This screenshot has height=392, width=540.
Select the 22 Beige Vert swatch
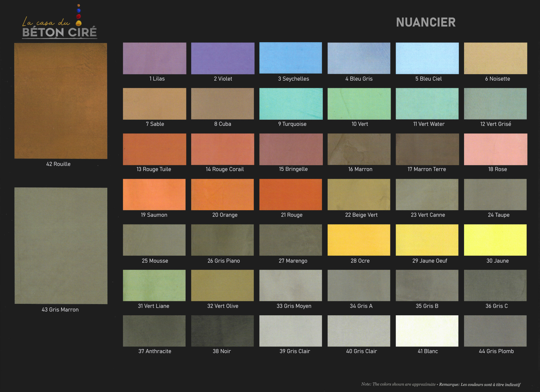pyautogui.click(x=359, y=194)
